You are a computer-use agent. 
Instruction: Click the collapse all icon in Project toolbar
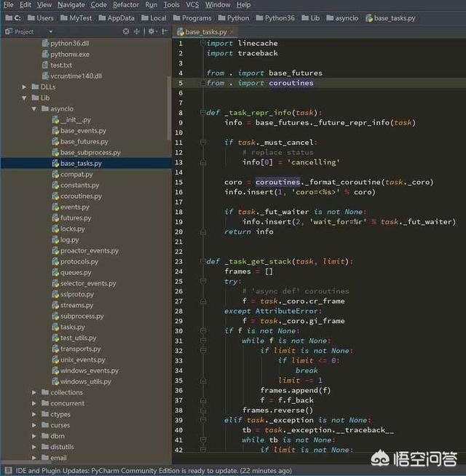137,31
